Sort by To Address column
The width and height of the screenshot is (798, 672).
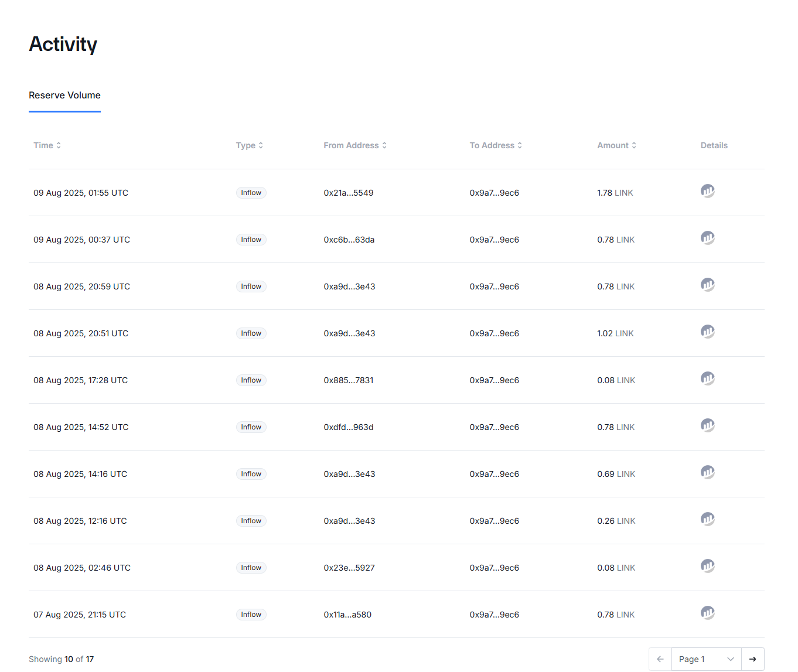click(x=496, y=145)
